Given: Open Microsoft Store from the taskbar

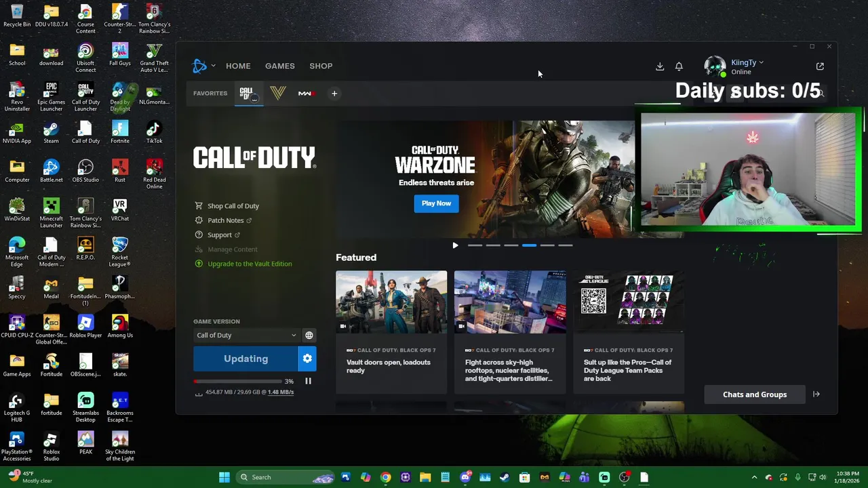Looking at the screenshot, I should (x=524, y=477).
